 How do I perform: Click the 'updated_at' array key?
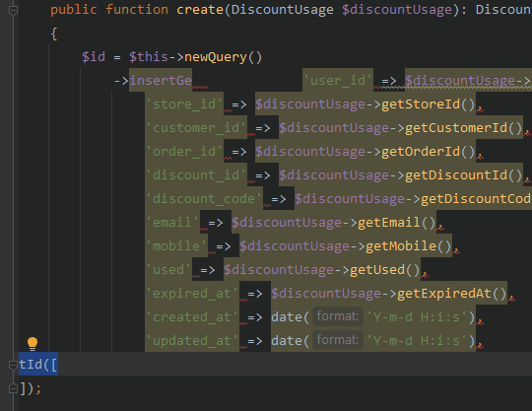[192, 341]
